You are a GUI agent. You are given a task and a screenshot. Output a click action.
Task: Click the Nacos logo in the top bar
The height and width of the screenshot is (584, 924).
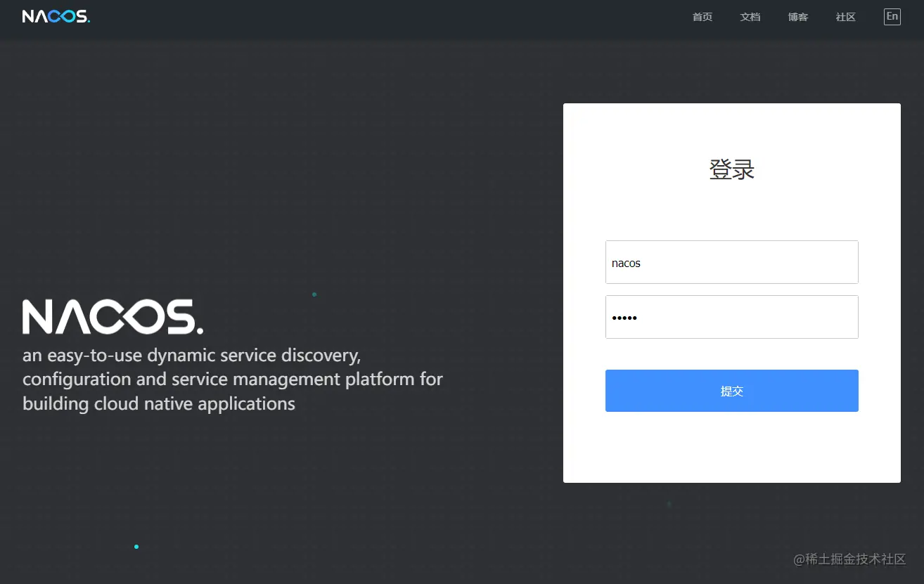(56, 16)
